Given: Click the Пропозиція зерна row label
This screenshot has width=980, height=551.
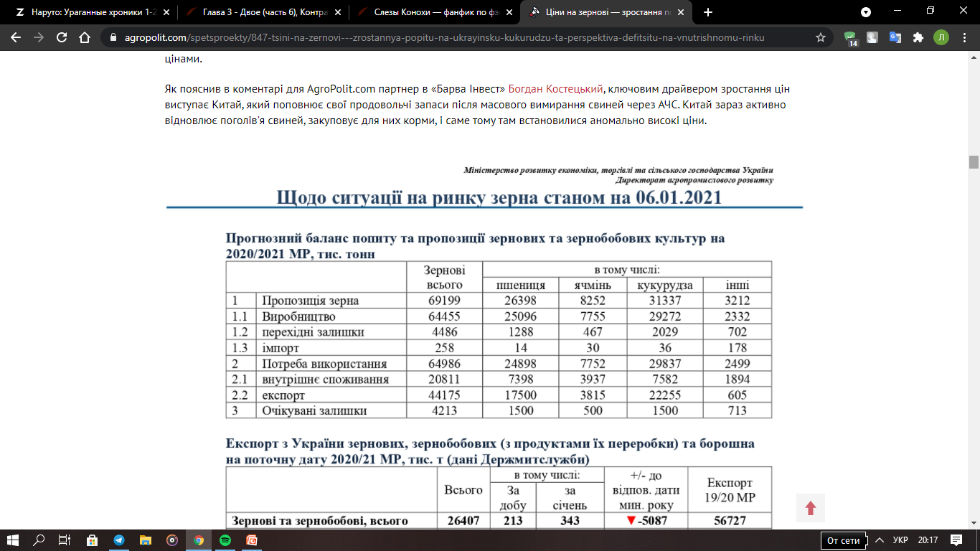Looking at the screenshot, I should 311,301.
